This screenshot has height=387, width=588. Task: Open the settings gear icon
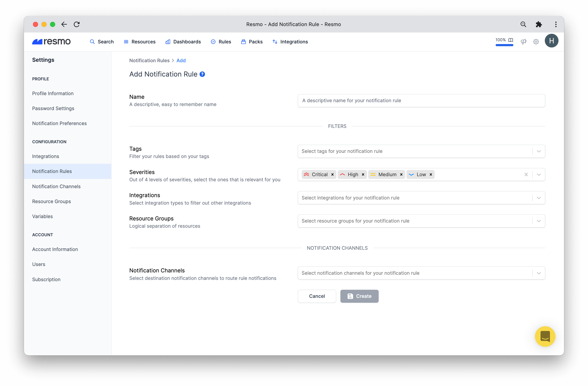[536, 41]
